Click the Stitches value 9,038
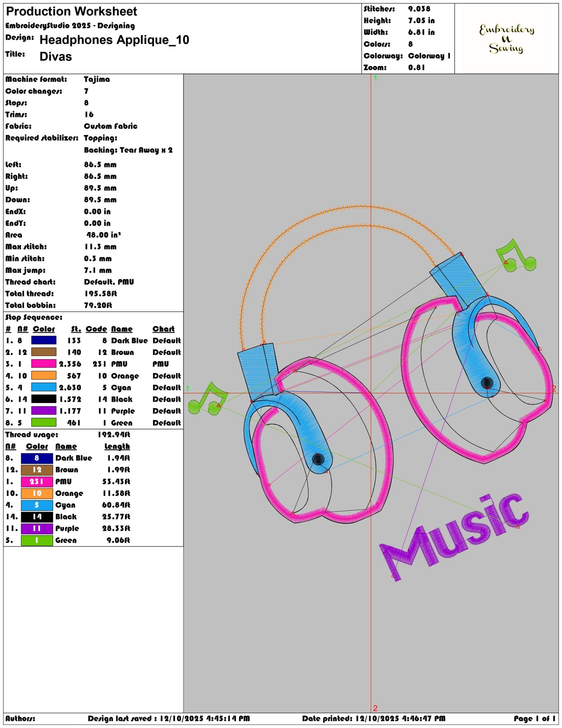 pyautogui.click(x=419, y=9)
